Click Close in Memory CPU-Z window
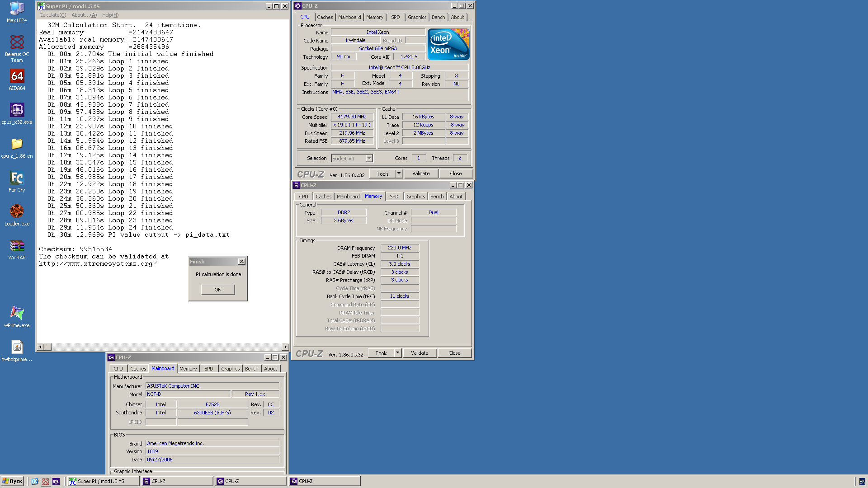868x488 pixels. [454, 353]
